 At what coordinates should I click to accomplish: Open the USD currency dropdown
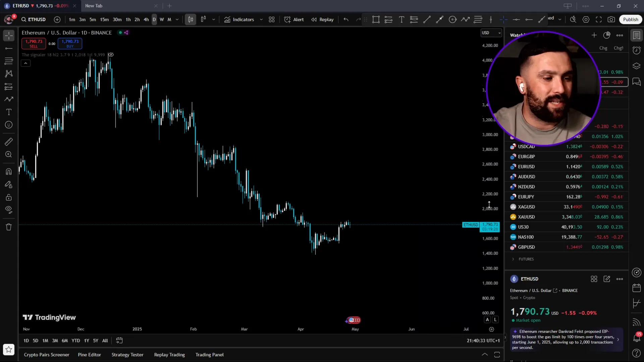point(491,33)
